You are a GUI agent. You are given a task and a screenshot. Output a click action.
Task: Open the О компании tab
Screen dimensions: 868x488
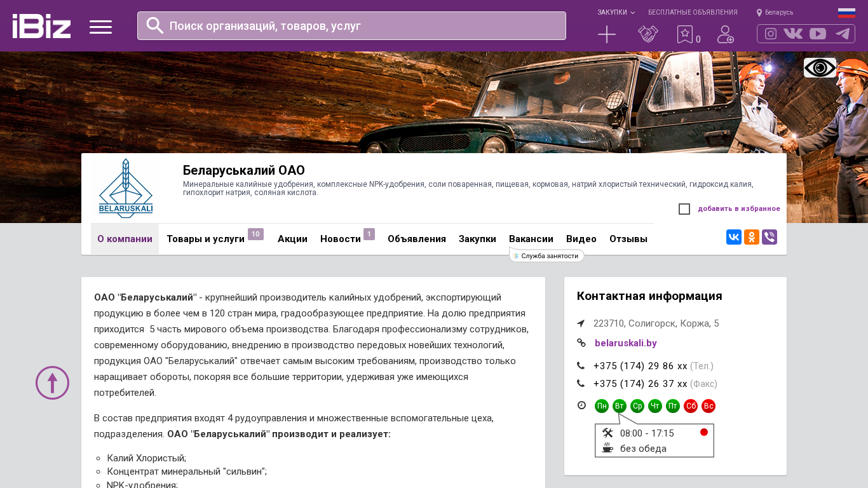click(x=125, y=239)
